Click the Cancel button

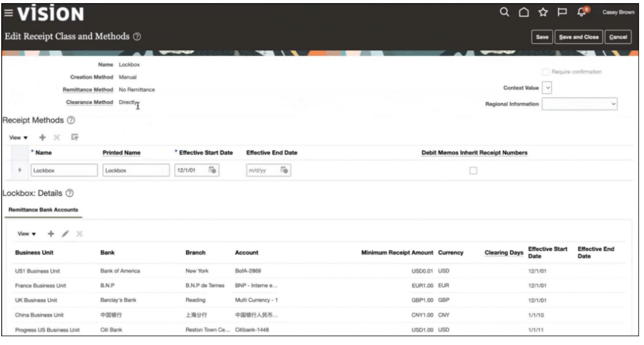pyautogui.click(x=618, y=37)
